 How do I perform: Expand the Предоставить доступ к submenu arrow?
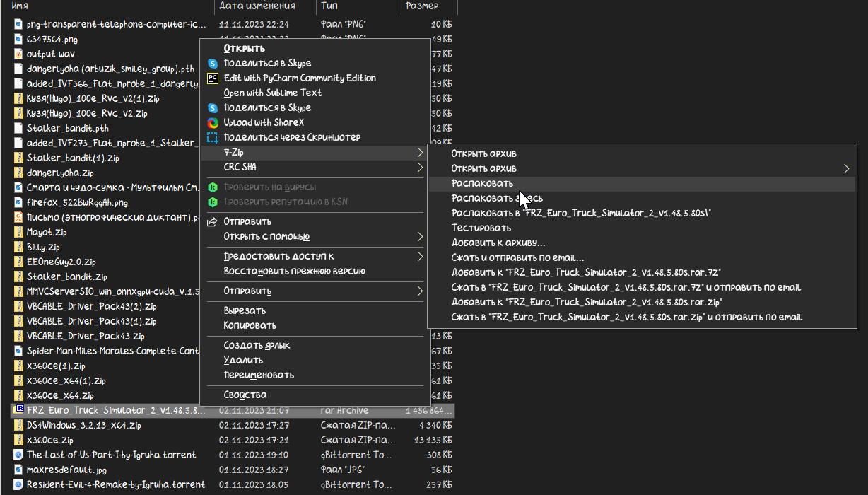[420, 256]
